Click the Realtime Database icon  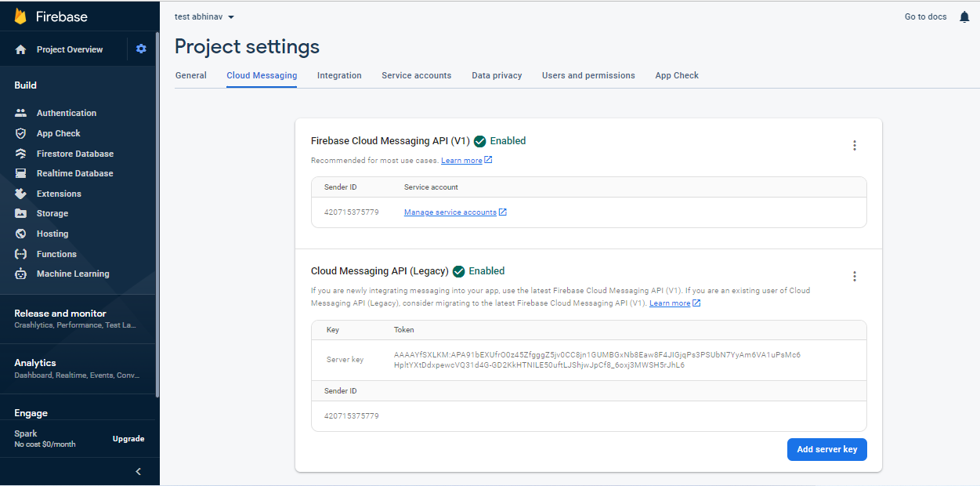(21, 173)
